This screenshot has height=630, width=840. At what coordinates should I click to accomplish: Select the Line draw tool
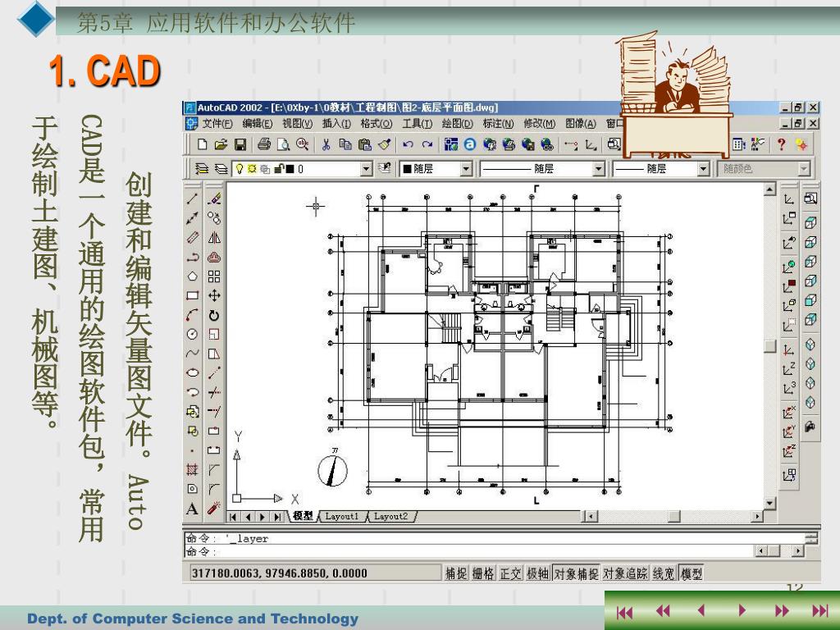pos(193,199)
